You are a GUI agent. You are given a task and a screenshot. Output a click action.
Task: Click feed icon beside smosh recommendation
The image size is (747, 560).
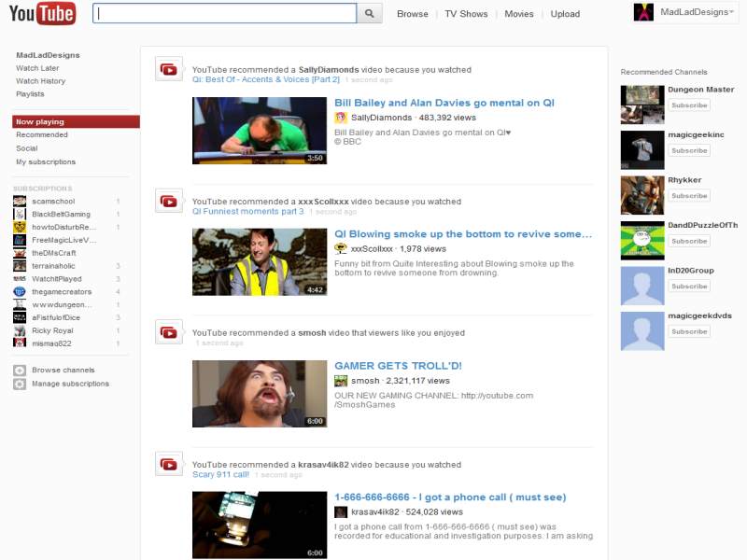(x=169, y=332)
